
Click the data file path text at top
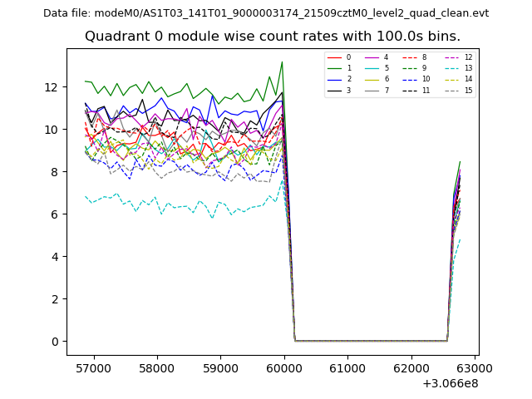pyautogui.click(x=266, y=13)
